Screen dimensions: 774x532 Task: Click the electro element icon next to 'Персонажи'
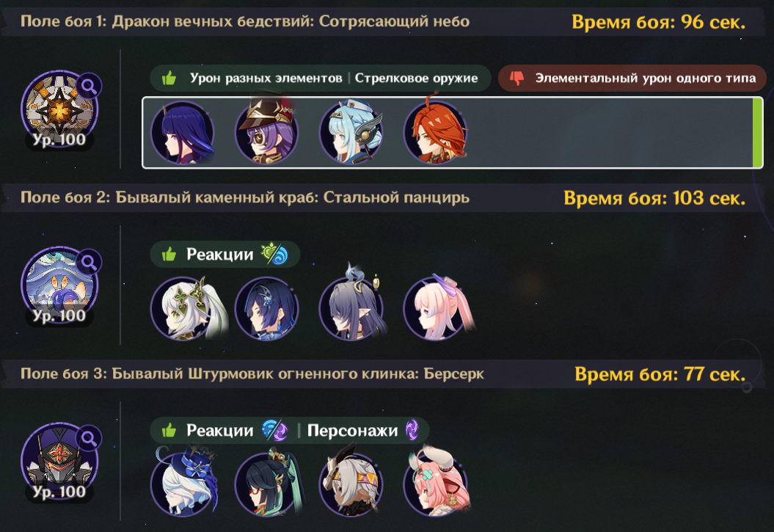(412, 430)
